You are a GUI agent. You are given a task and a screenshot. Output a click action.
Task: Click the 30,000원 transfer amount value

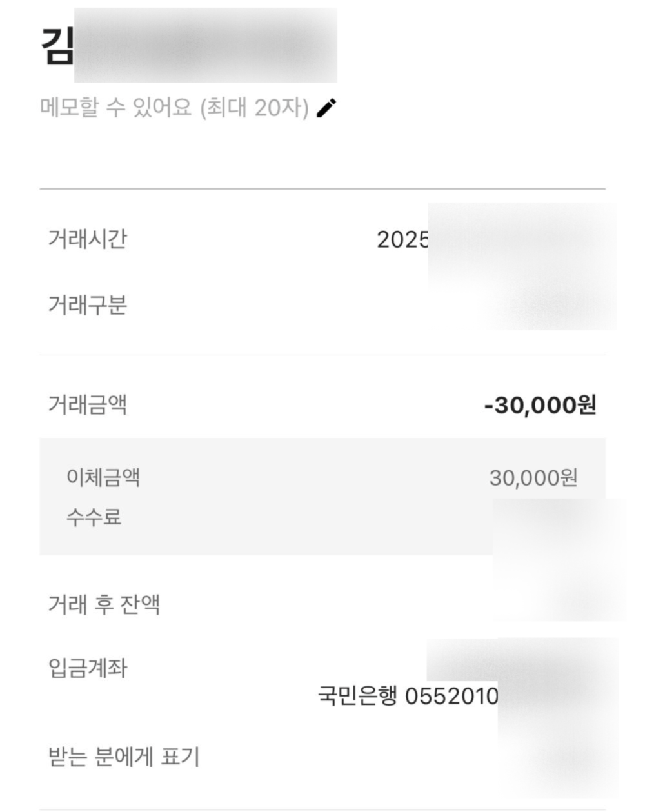point(533,478)
